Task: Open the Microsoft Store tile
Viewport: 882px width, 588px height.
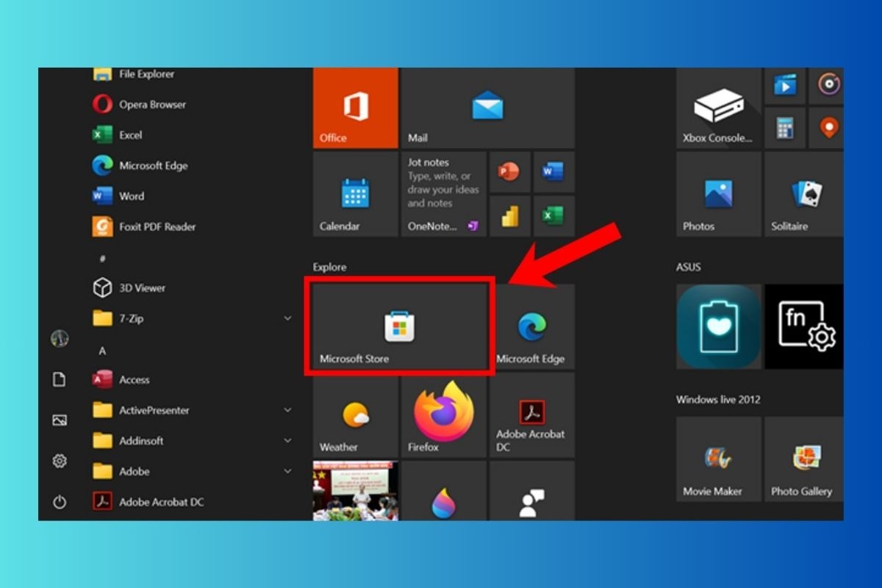Action: [x=400, y=326]
